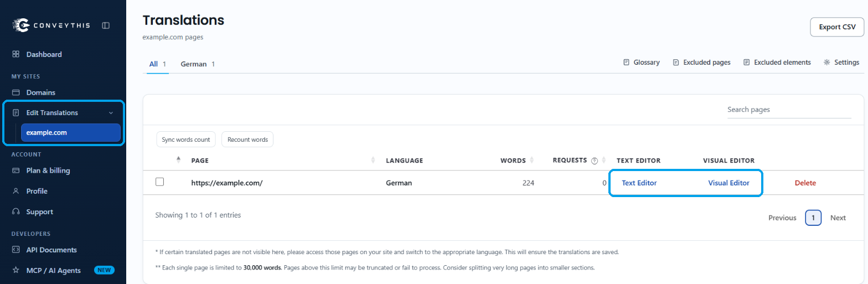Viewport: 868px width, 284px height.
Task: Click the Previous pagination button
Action: click(782, 218)
